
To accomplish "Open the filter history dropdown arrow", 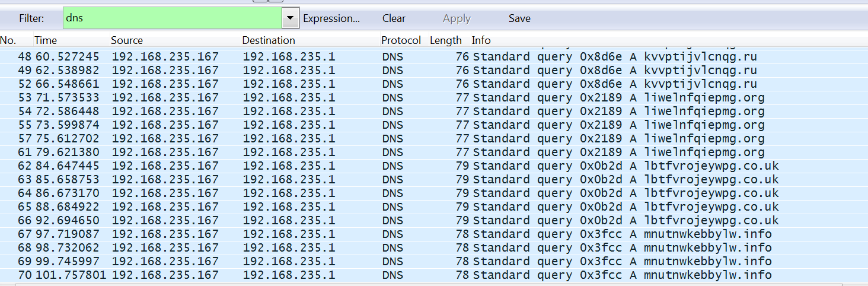I will (x=289, y=18).
